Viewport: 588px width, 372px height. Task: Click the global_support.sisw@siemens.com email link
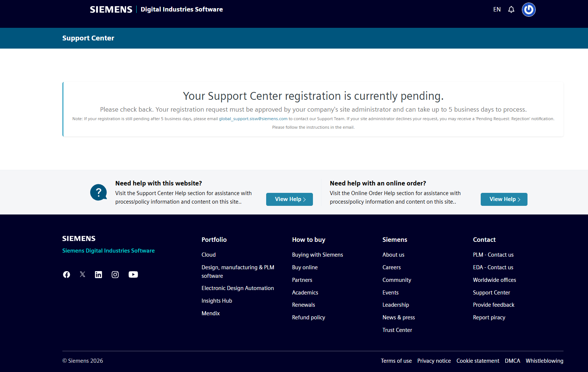[x=253, y=119]
